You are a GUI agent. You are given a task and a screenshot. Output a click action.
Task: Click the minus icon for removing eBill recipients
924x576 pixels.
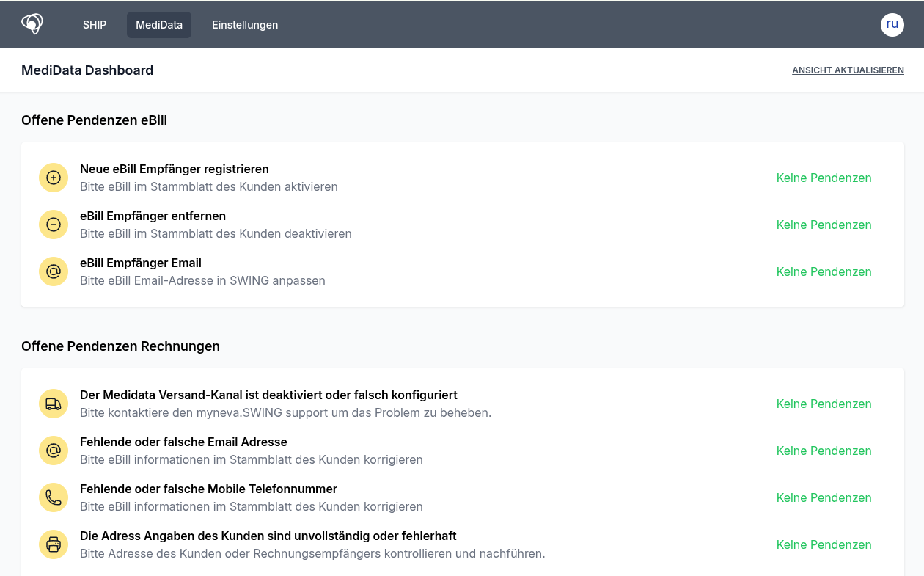click(54, 225)
